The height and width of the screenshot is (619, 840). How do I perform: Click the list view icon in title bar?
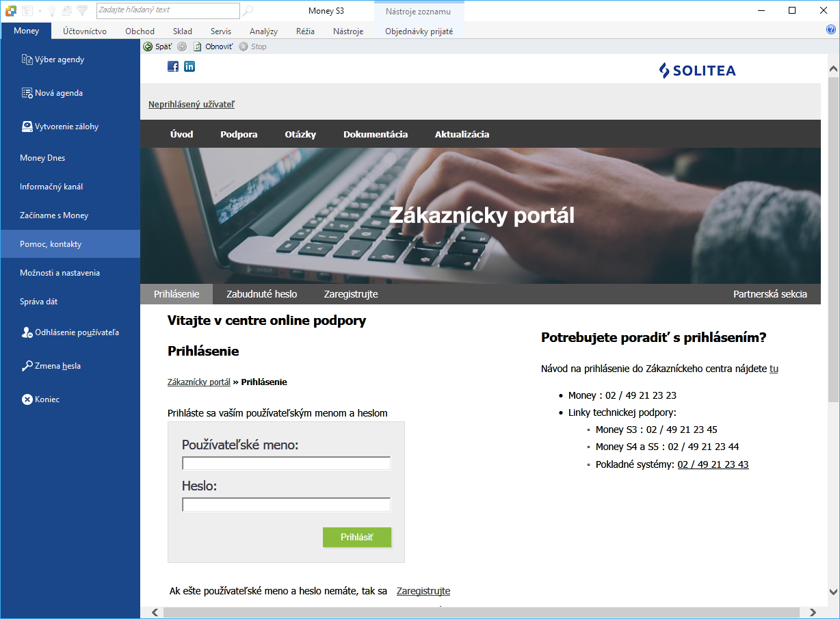pyautogui.click(x=27, y=10)
